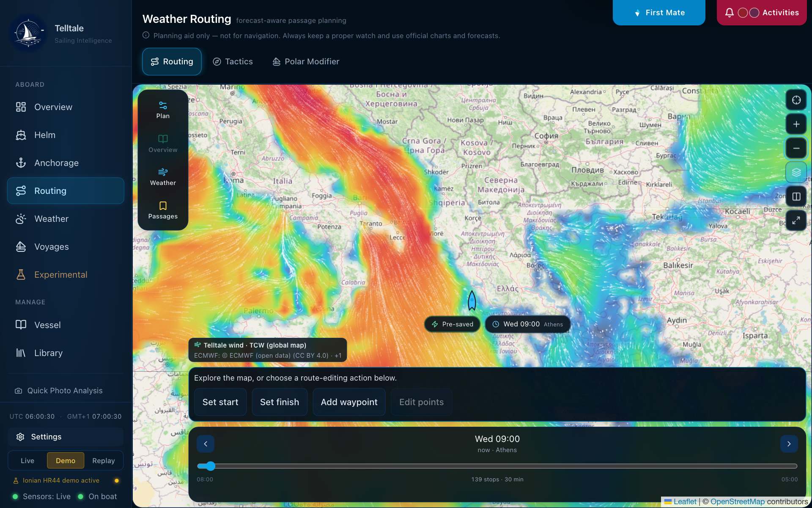The image size is (812, 508).
Task: Expand map to fullscreen
Action: 796,221
